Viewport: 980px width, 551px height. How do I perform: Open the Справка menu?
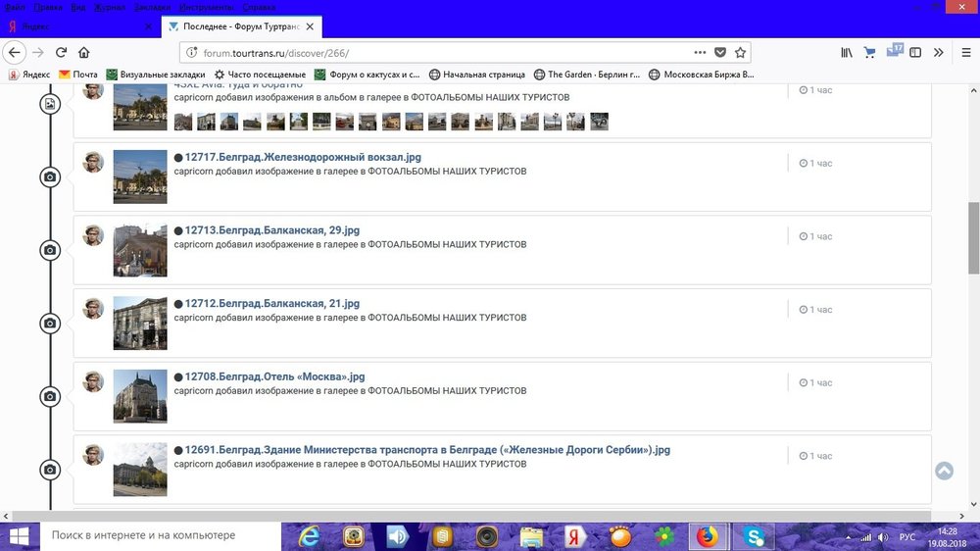(x=259, y=7)
